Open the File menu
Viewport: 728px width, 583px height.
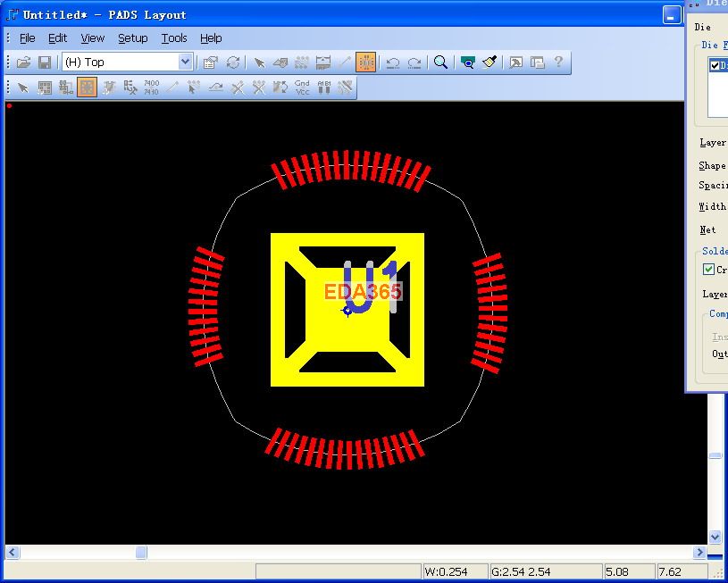[27, 38]
